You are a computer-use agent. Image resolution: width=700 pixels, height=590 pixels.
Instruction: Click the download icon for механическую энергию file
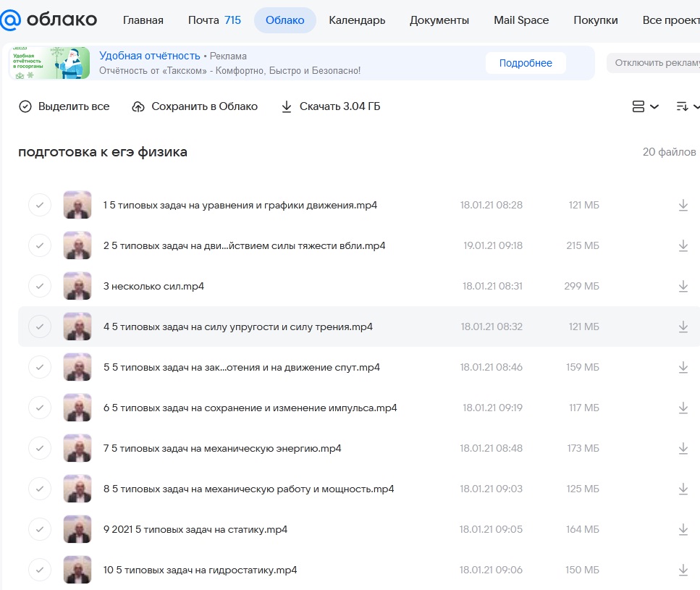click(683, 448)
